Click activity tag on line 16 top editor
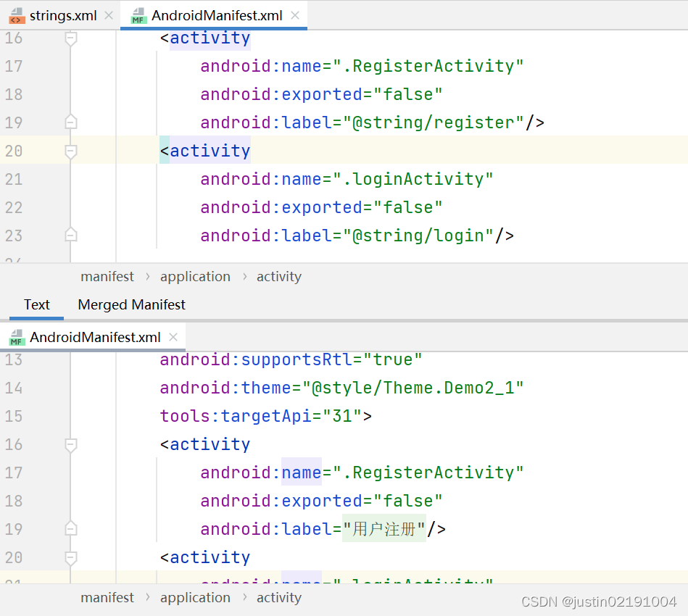 click(210, 38)
